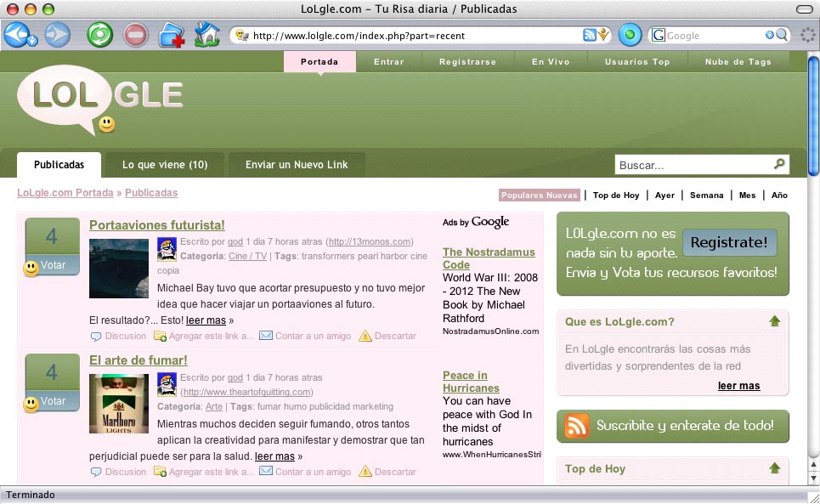Click Agregar este link on Portaaviones post

tap(204, 336)
